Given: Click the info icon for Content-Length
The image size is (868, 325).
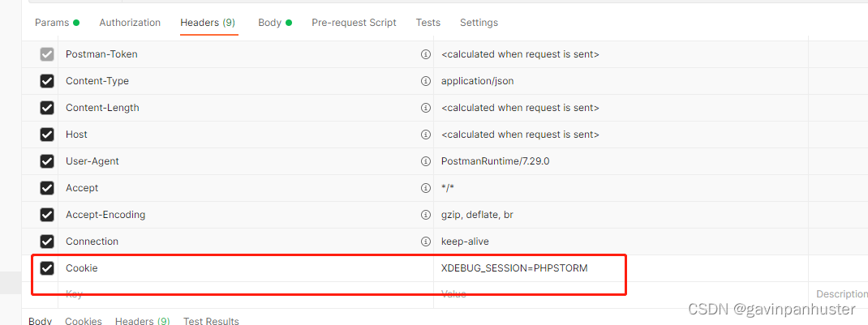Looking at the screenshot, I should pyautogui.click(x=426, y=108).
